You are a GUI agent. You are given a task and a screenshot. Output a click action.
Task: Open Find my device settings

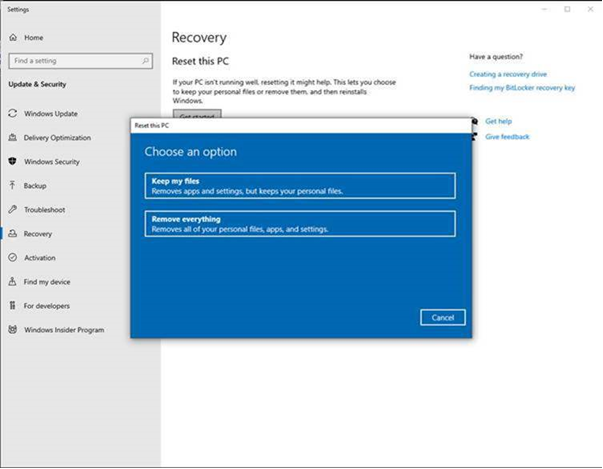pos(47,282)
